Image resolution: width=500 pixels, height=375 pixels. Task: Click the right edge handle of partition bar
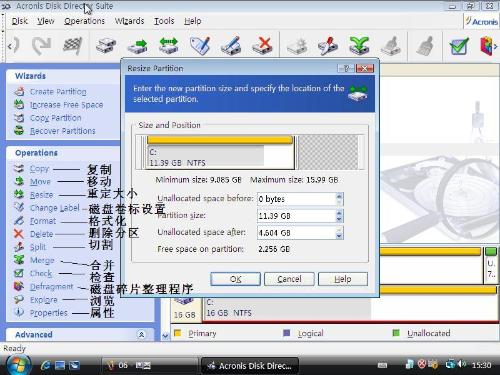click(x=294, y=152)
